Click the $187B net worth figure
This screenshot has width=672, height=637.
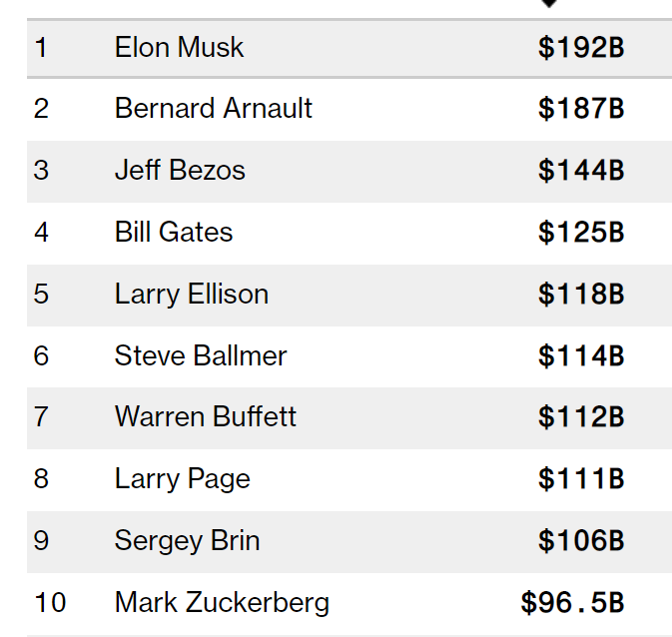pyautogui.click(x=581, y=109)
